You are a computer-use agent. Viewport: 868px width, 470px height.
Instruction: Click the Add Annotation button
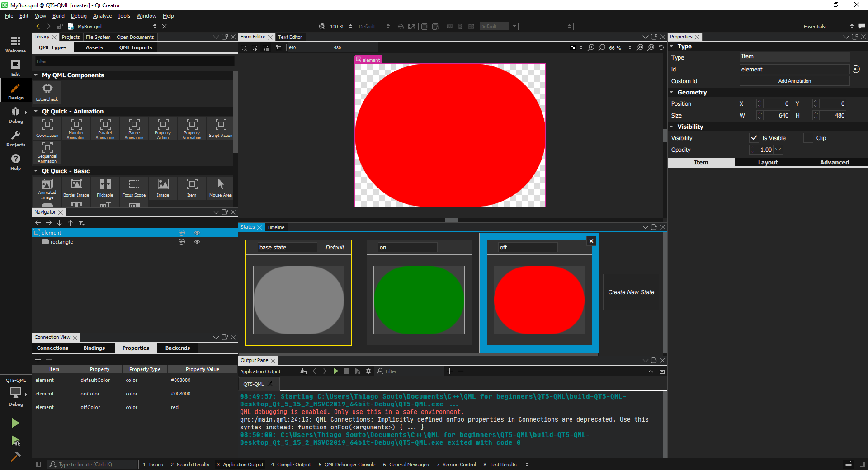pyautogui.click(x=794, y=81)
